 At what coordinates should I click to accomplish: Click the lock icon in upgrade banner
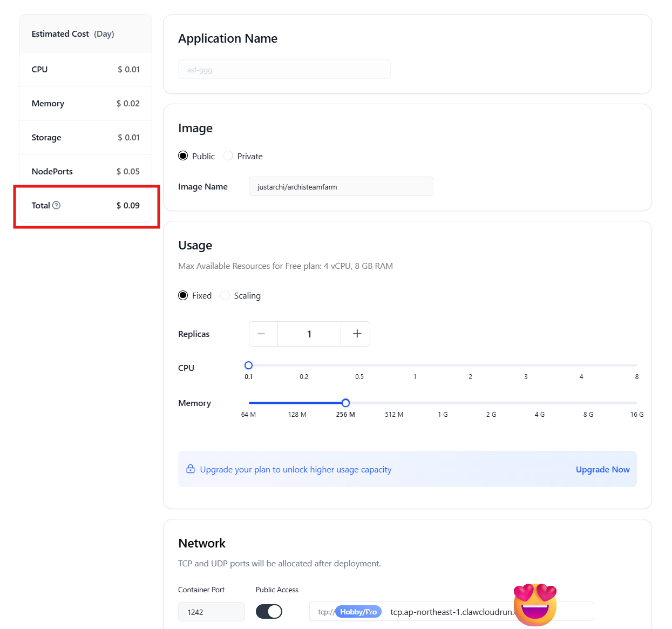click(x=191, y=469)
